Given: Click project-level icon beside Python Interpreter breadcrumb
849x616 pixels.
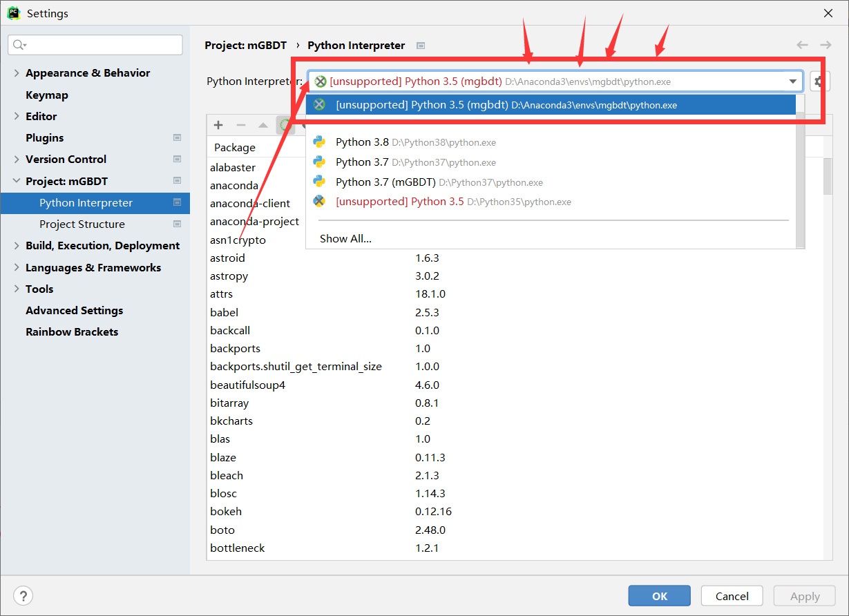Looking at the screenshot, I should [x=421, y=46].
